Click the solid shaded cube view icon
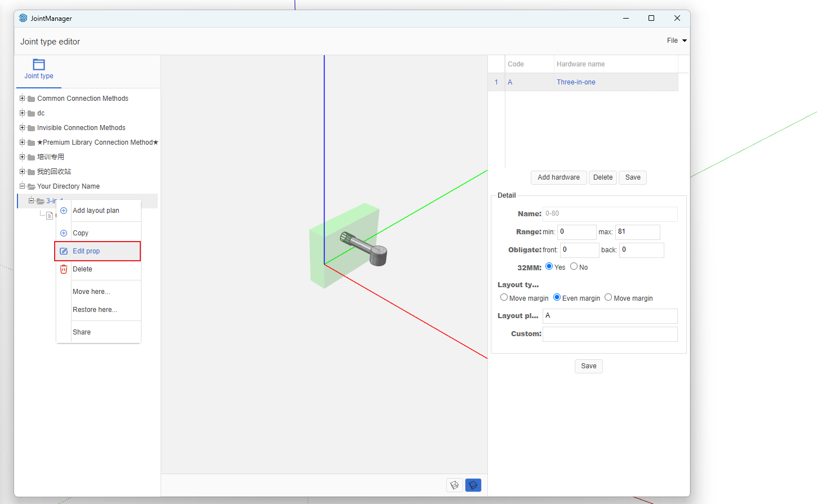817x504 pixels. [x=473, y=485]
